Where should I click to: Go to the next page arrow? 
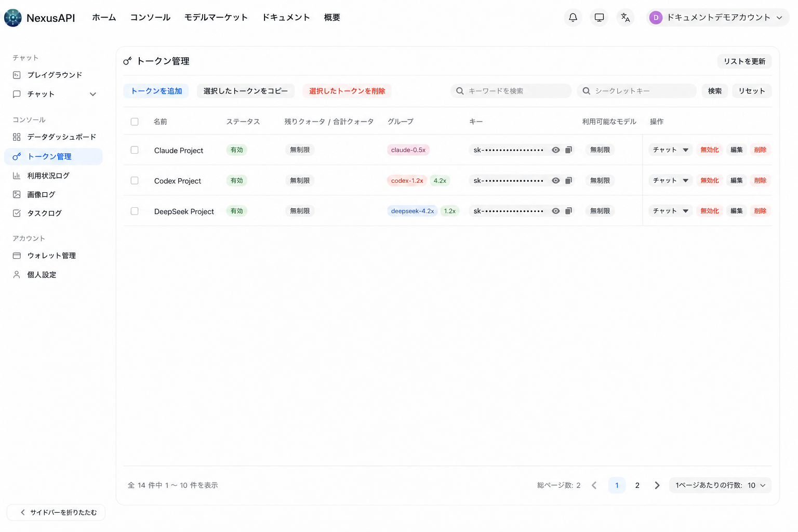point(657,485)
